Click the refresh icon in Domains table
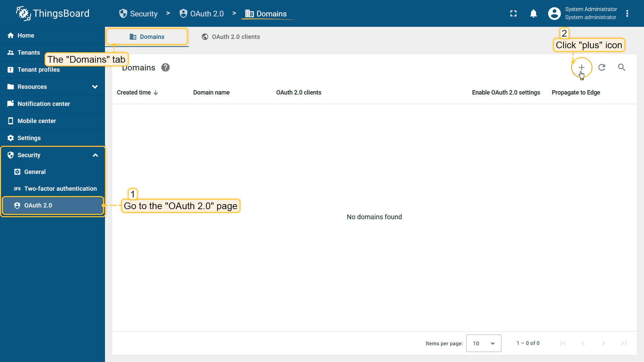644x362 pixels. click(x=602, y=67)
